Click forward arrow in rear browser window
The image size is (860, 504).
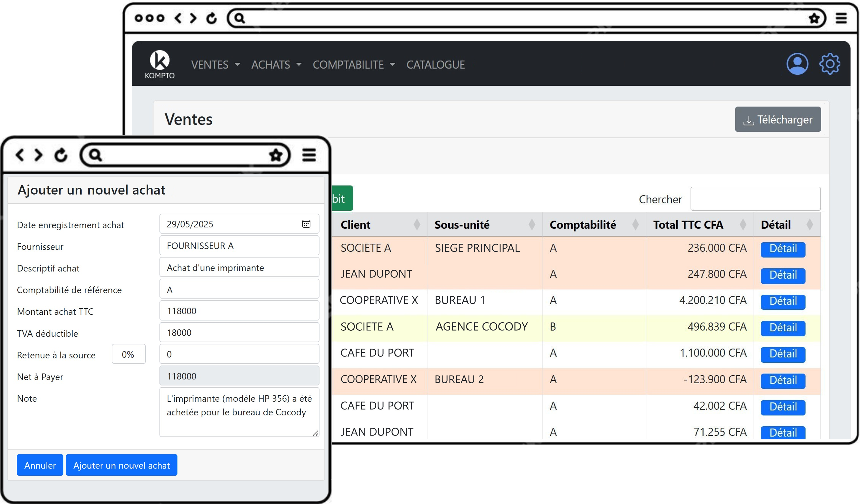(193, 18)
